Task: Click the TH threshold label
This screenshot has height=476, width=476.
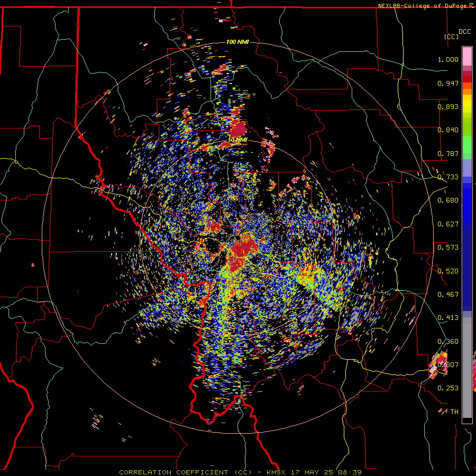Action: tap(454, 412)
